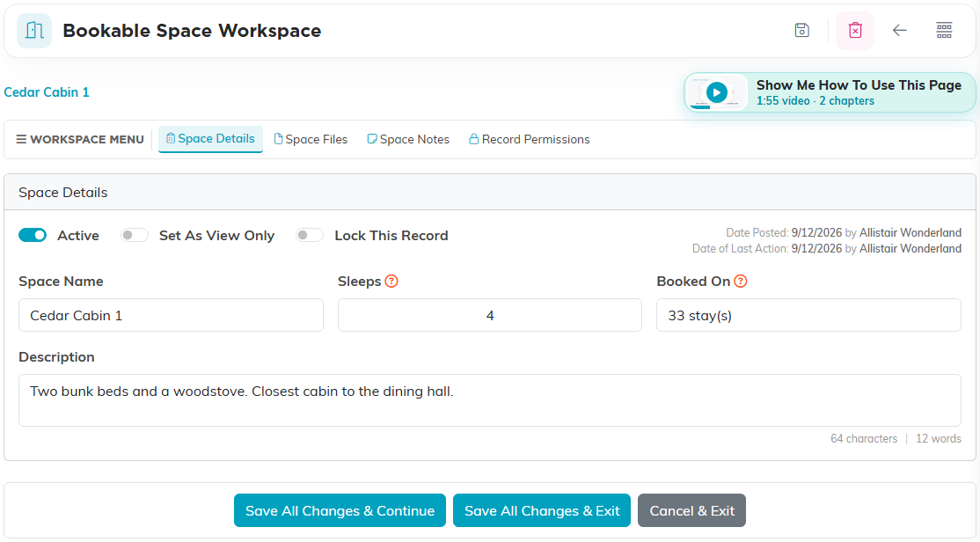Open the Space Files tab
The height and width of the screenshot is (542, 980).
point(311,139)
